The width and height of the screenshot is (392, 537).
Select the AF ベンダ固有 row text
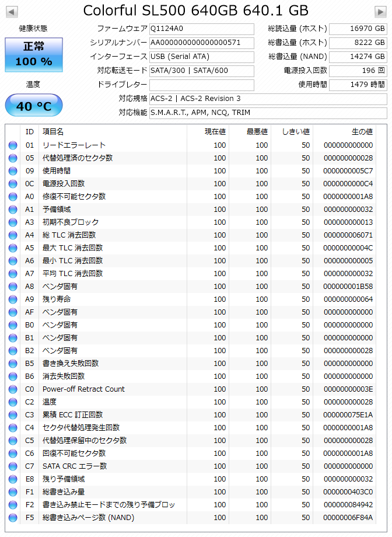pyautogui.click(x=60, y=312)
